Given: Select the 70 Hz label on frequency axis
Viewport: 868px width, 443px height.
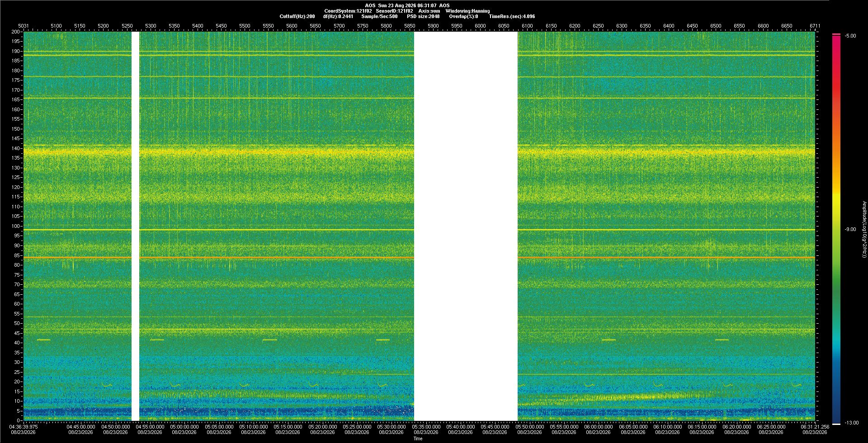Looking at the screenshot, I should [17, 284].
